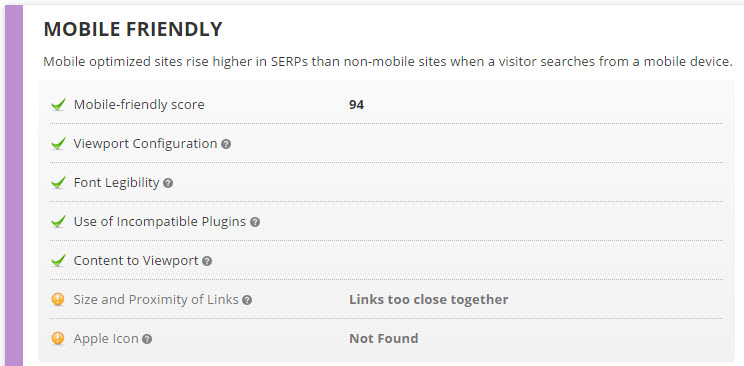The width and height of the screenshot is (744, 366).
Task: Select the Mobile-friendly score label
Action: [x=139, y=104]
